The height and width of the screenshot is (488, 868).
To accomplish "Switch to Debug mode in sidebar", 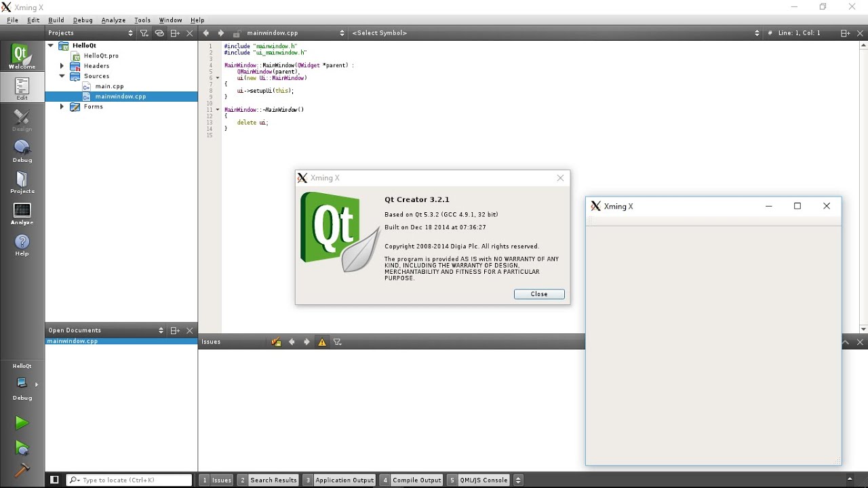I will 22,151.
